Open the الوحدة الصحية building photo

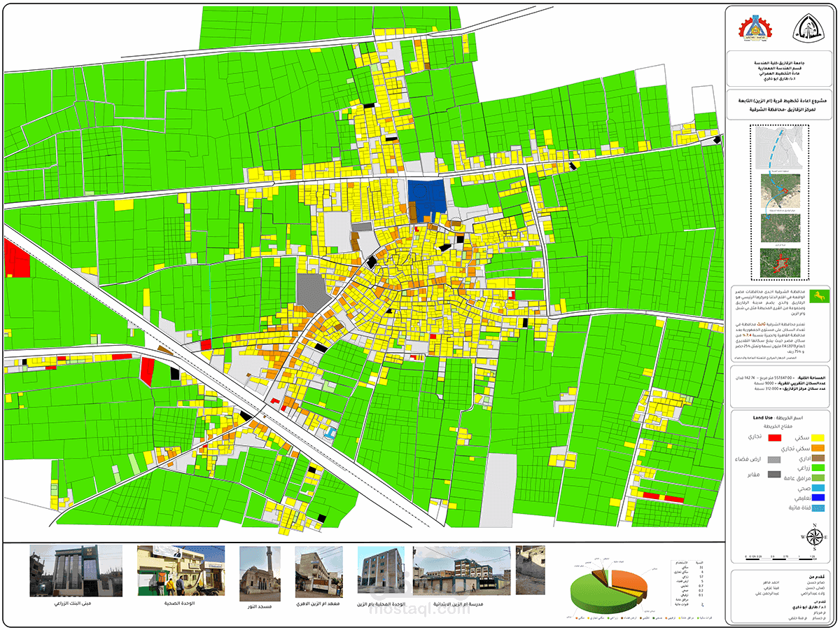pyautogui.click(x=181, y=571)
